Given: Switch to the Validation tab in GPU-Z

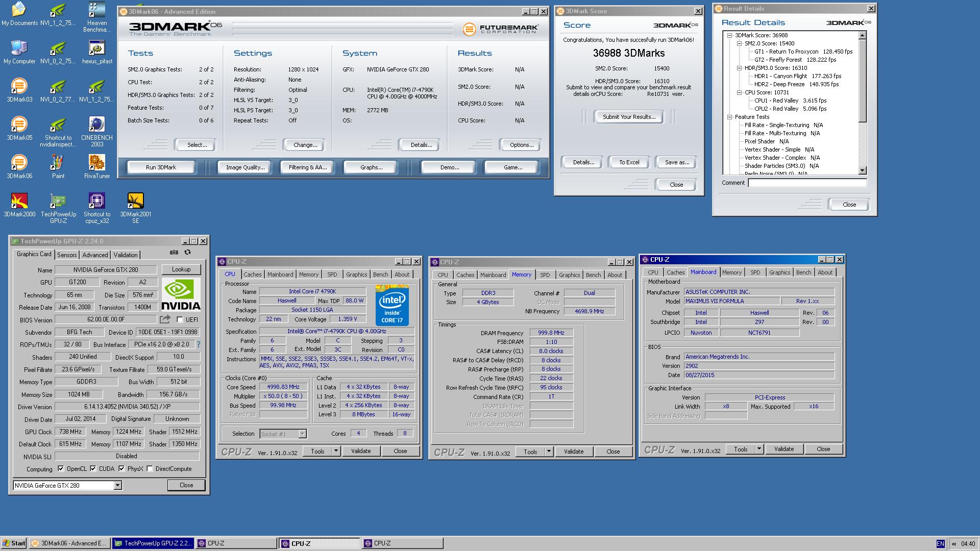Looking at the screenshot, I should point(126,255).
